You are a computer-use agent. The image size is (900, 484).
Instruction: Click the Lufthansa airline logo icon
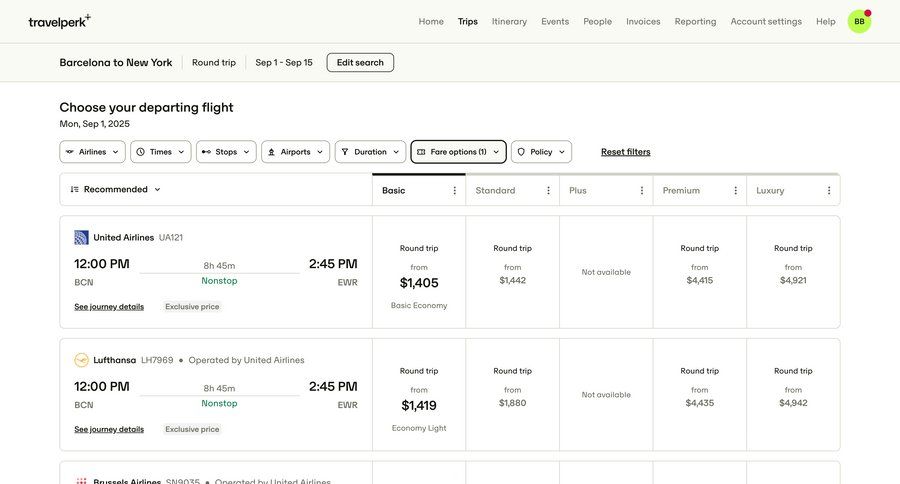point(81,360)
